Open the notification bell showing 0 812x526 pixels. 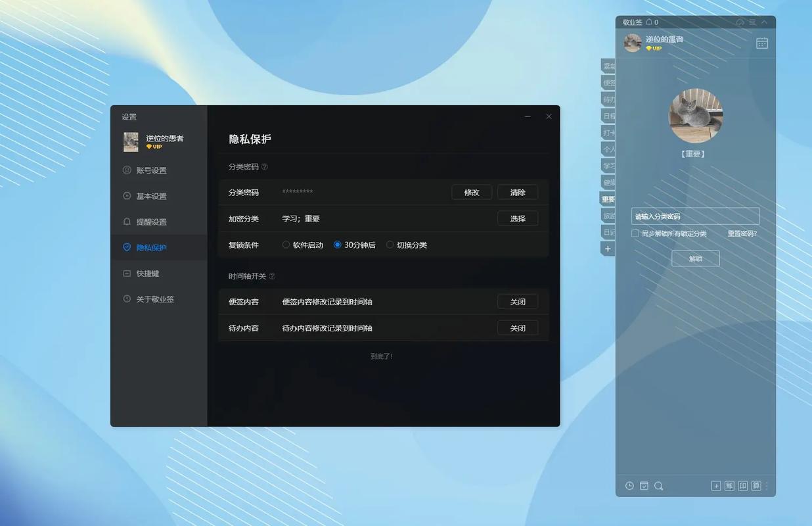coord(649,22)
